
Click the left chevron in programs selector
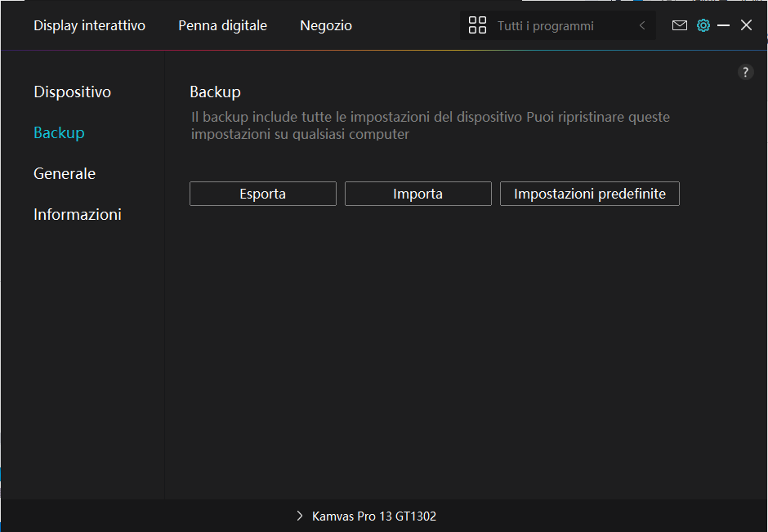642,25
